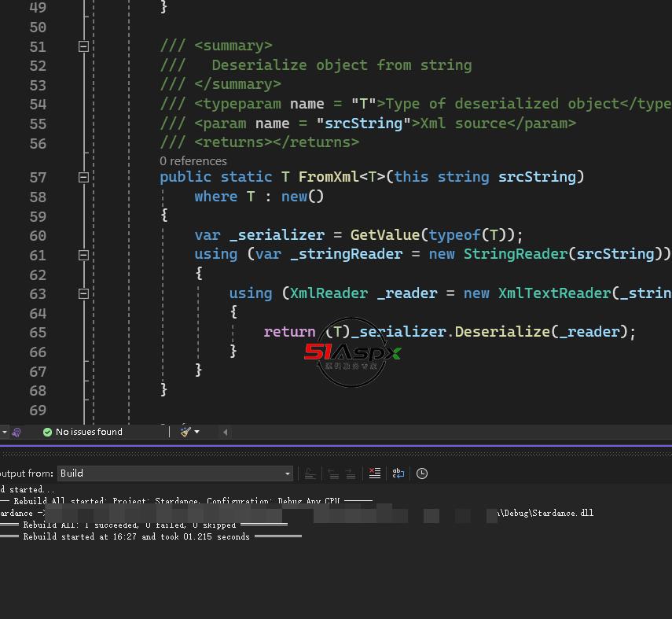Screen dimensions: 672x619
Task: Click the Deserialize method call on line 65
Action: coord(502,332)
